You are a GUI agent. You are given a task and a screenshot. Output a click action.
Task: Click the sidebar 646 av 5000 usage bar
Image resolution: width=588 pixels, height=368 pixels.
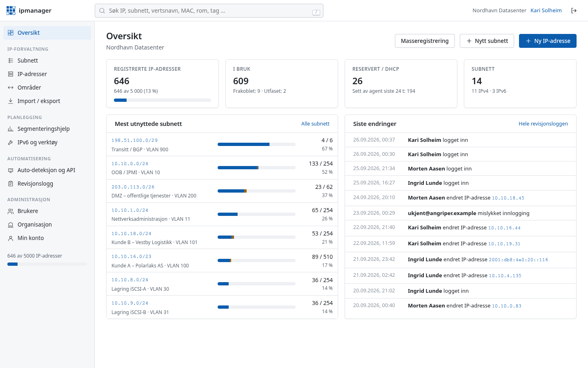47,264
